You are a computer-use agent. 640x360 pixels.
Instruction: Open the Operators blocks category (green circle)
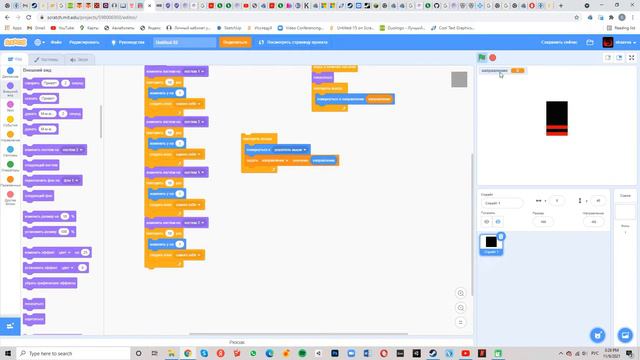click(x=10, y=164)
